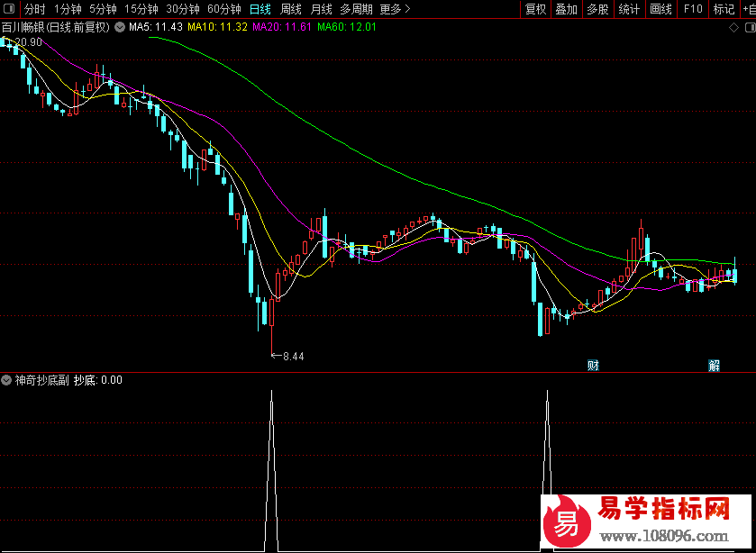756x553 pixels.
Task: Toggle 多股 multi-stock view
Action: coord(597,9)
